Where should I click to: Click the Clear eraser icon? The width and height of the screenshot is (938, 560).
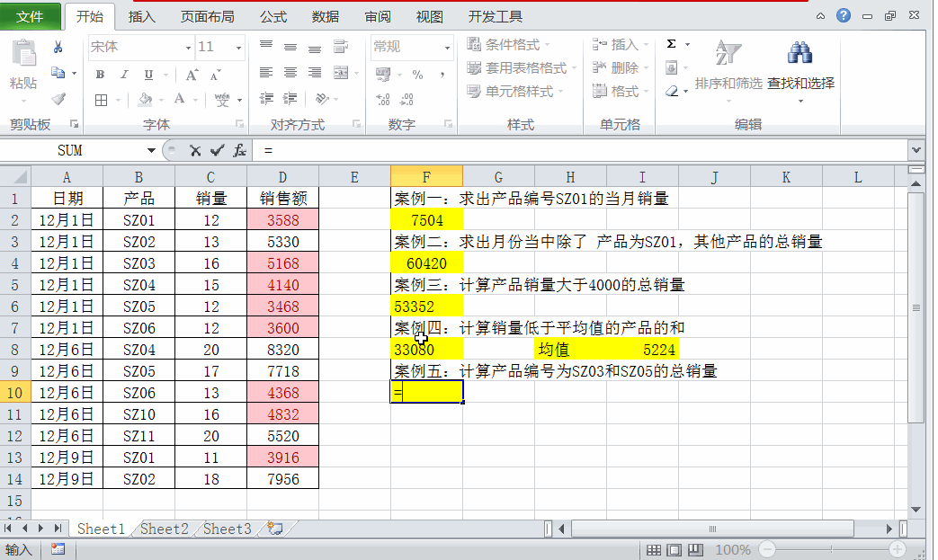tap(672, 91)
